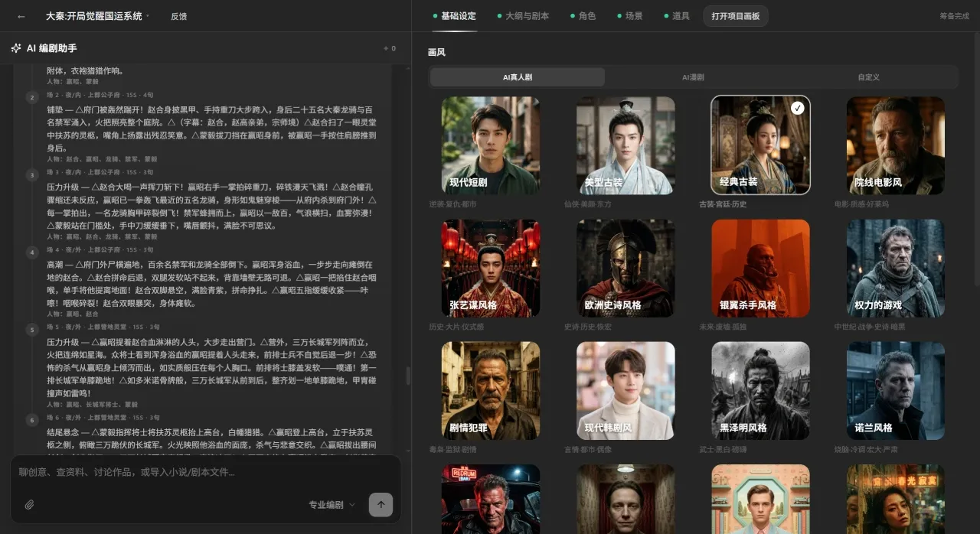Click the script panel scrollbar thumb
980x534 pixels.
pyautogui.click(x=408, y=376)
